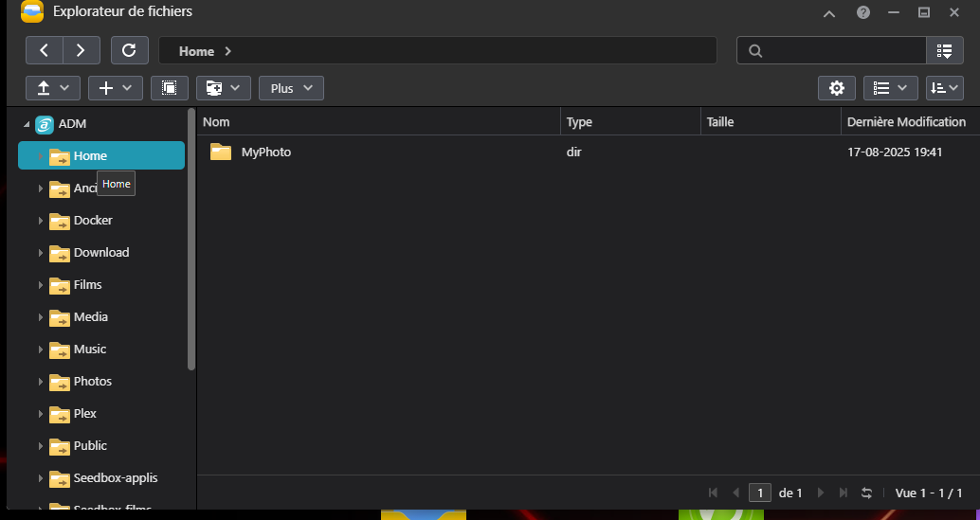Go back with the left arrow button

pos(44,50)
